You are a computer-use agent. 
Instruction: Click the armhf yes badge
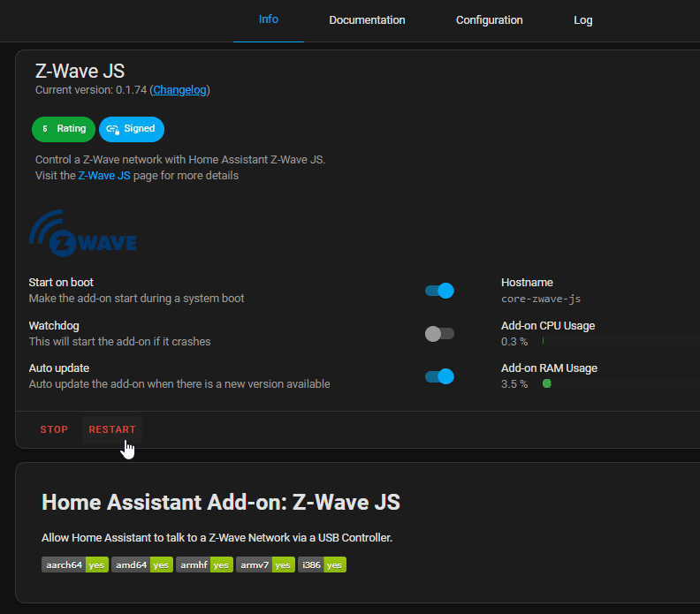click(x=204, y=565)
